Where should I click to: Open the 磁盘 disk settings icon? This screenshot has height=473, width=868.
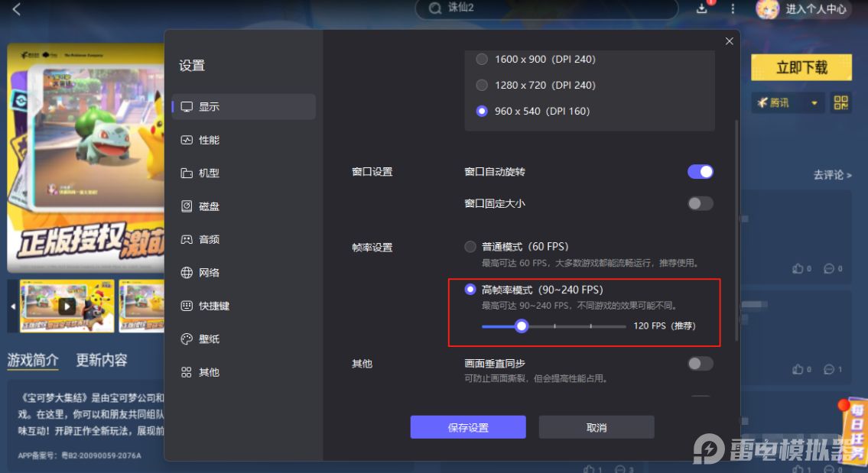187,206
